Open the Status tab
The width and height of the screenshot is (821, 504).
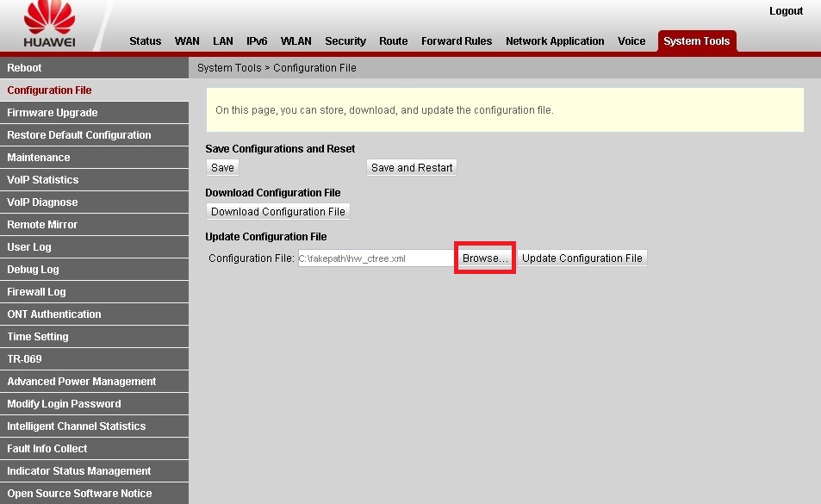click(x=145, y=41)
